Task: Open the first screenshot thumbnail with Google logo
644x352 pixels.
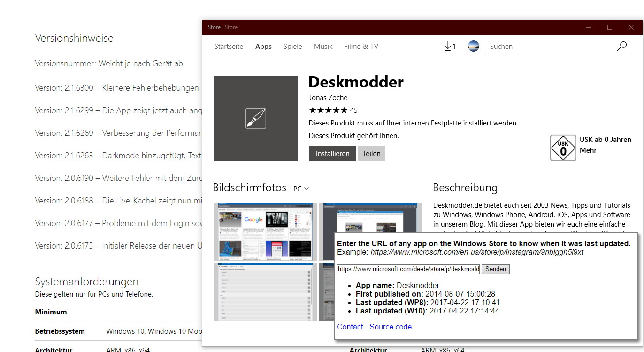Action: 265,232
